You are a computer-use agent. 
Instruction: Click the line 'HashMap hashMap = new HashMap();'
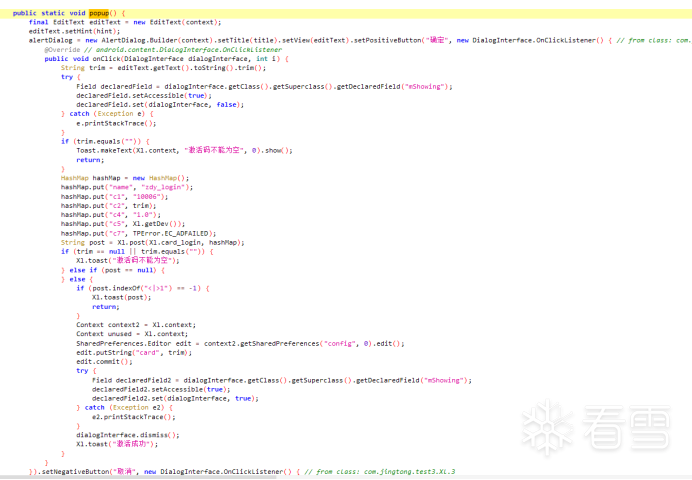[x=125, y=178]
